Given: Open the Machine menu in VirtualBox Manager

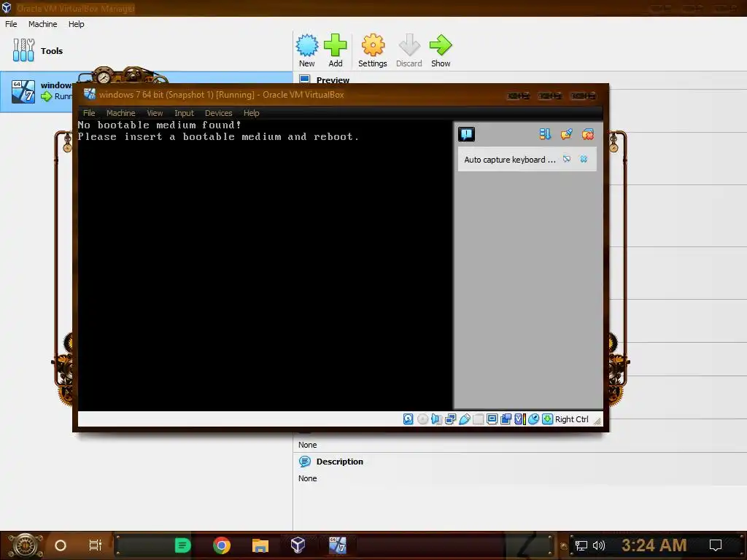Looking at the screenshot, I should (42, 24).
